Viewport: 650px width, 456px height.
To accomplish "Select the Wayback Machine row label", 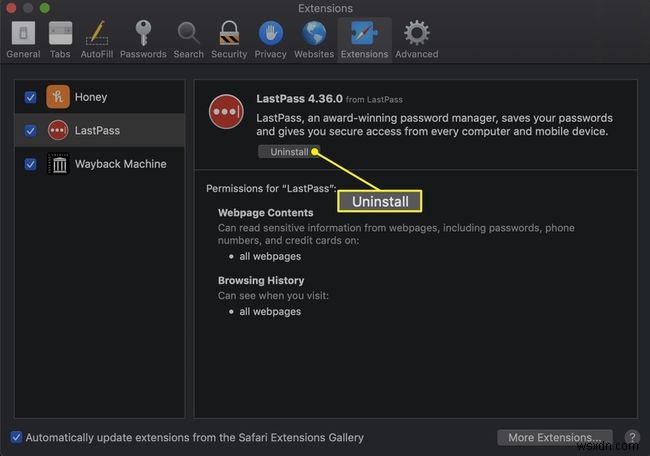I will 121,164.
